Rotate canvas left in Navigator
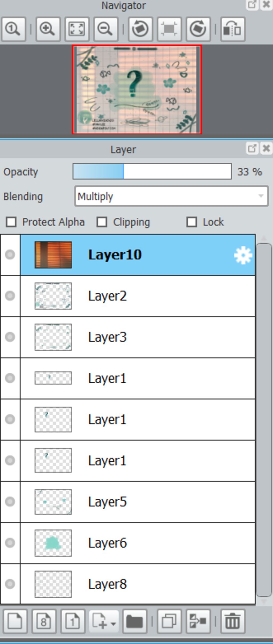This screenshot has width=273, height=644. coord(140,29)
